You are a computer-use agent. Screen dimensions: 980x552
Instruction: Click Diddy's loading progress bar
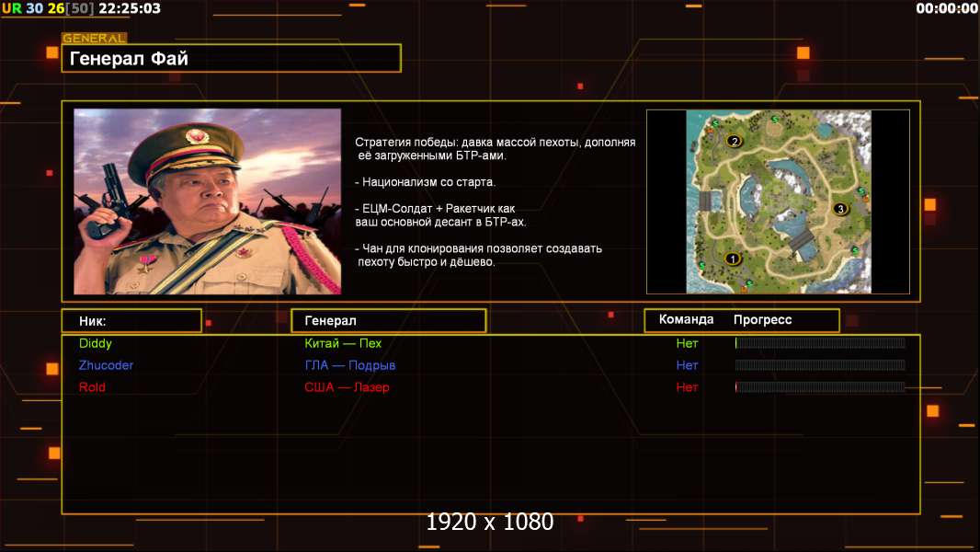click(x=820, y=342)
